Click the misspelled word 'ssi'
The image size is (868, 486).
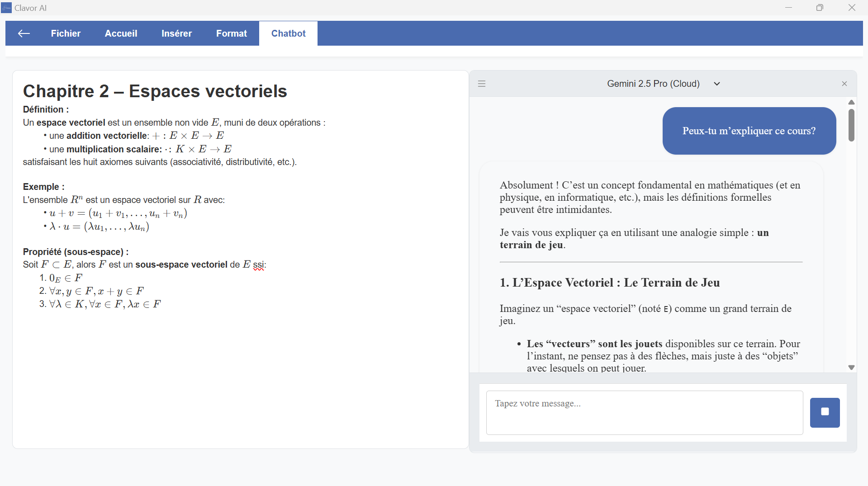point(258,265)
